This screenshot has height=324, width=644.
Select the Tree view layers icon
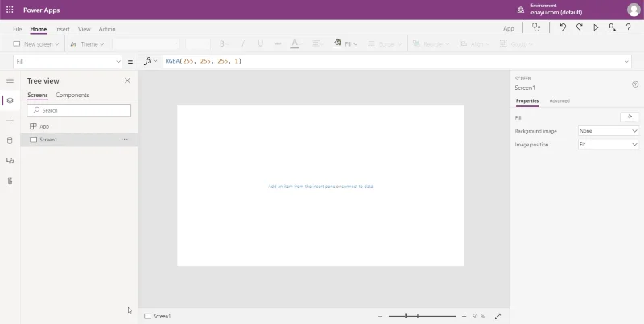[10, 100]
